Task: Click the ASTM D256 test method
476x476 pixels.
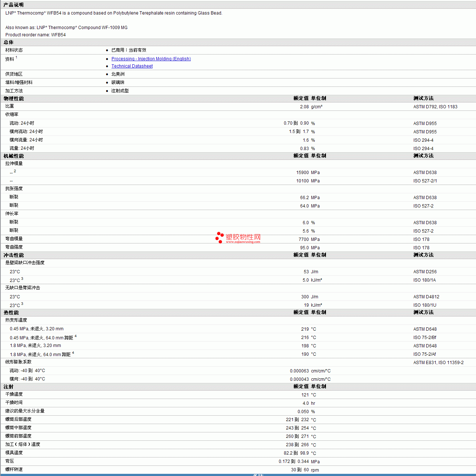Action: pyautogui.click(x=425, y=272)
